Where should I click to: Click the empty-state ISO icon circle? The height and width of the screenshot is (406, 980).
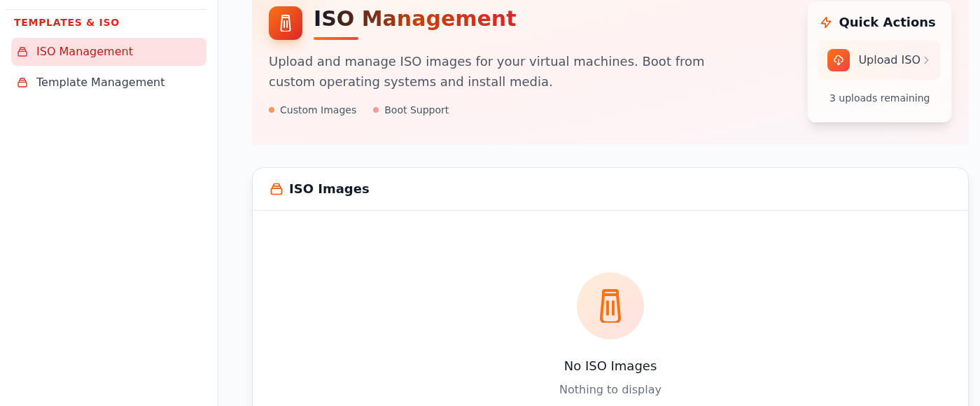(x=610, y=306)
